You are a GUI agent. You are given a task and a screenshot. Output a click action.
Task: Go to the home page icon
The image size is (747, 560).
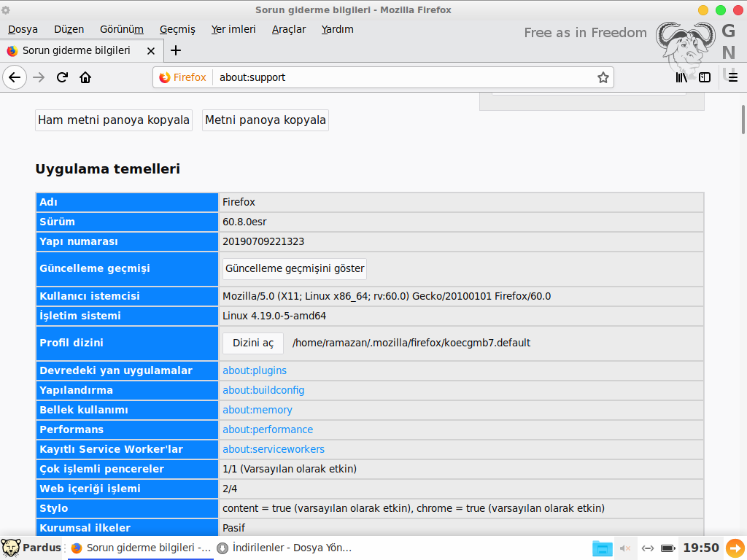85,77
